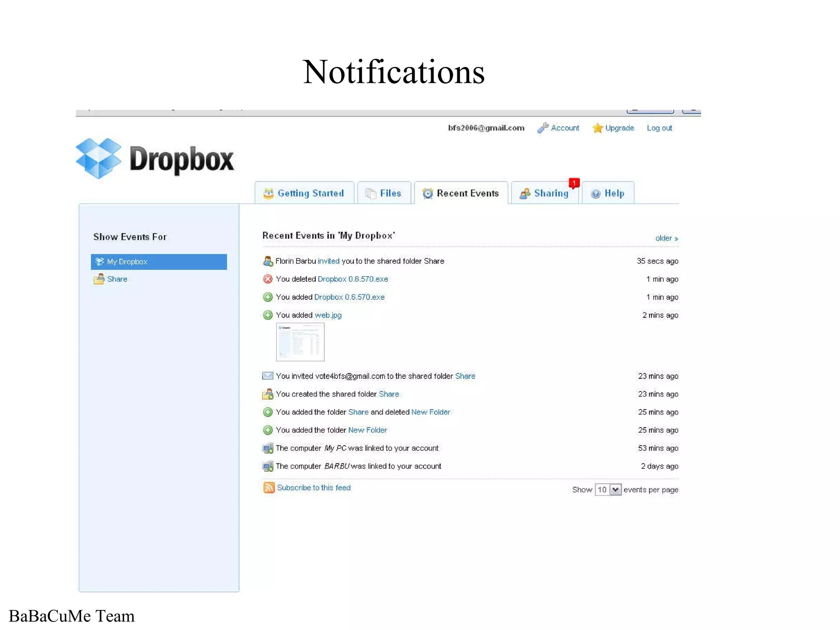Switch to the Getting Started tab
The width and height of the screenshot is (840, 630).
click(x=304, y=193)
